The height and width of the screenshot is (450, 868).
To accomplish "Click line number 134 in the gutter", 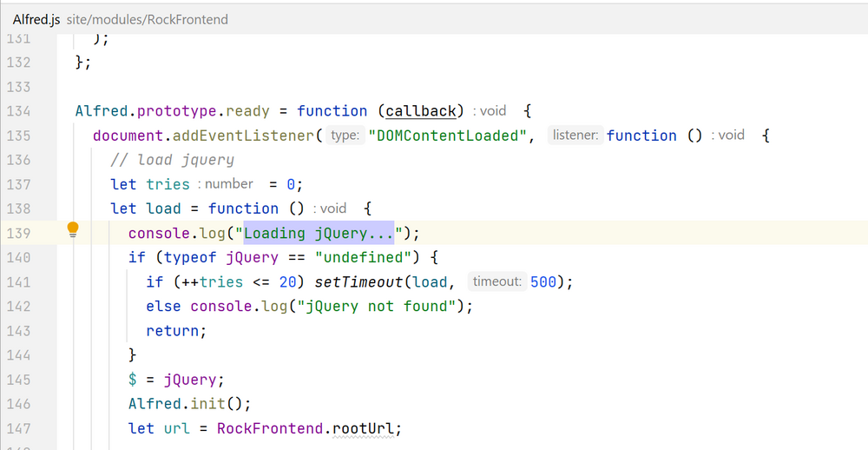I will 18,111.
